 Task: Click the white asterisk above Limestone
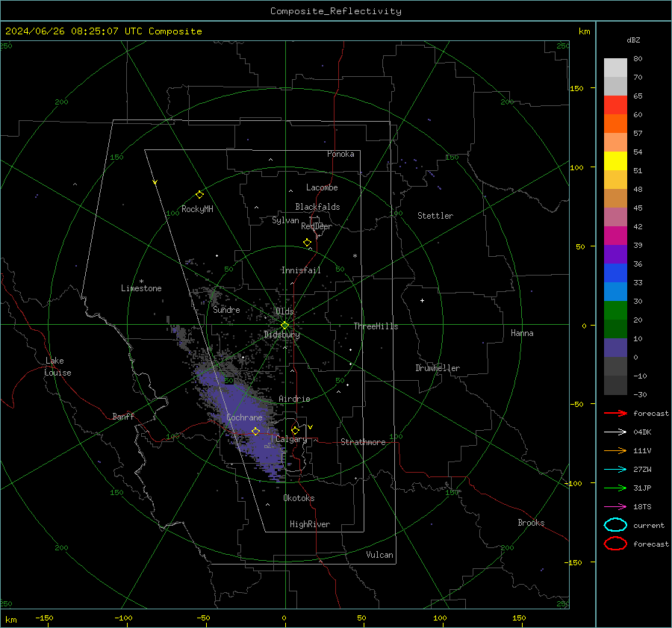141,282
